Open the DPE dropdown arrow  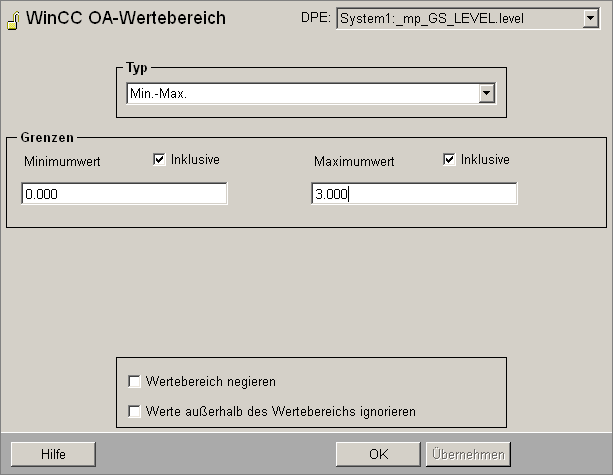590,18
